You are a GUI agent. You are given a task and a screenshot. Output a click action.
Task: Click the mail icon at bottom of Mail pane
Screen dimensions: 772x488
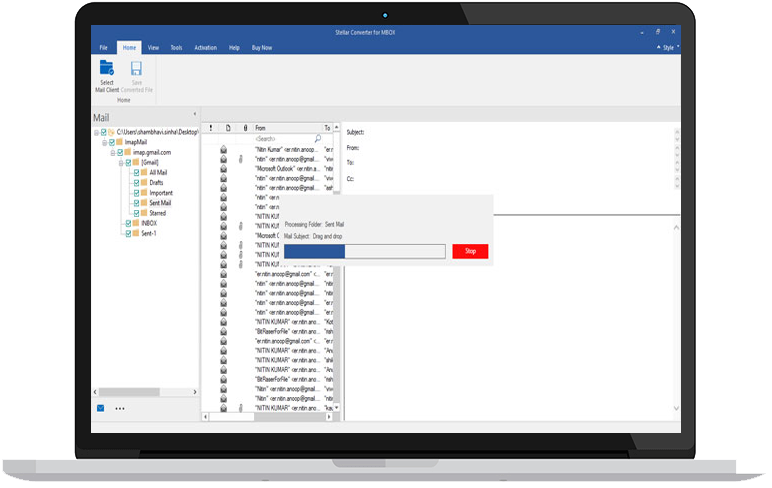click(x=101, y=408)
